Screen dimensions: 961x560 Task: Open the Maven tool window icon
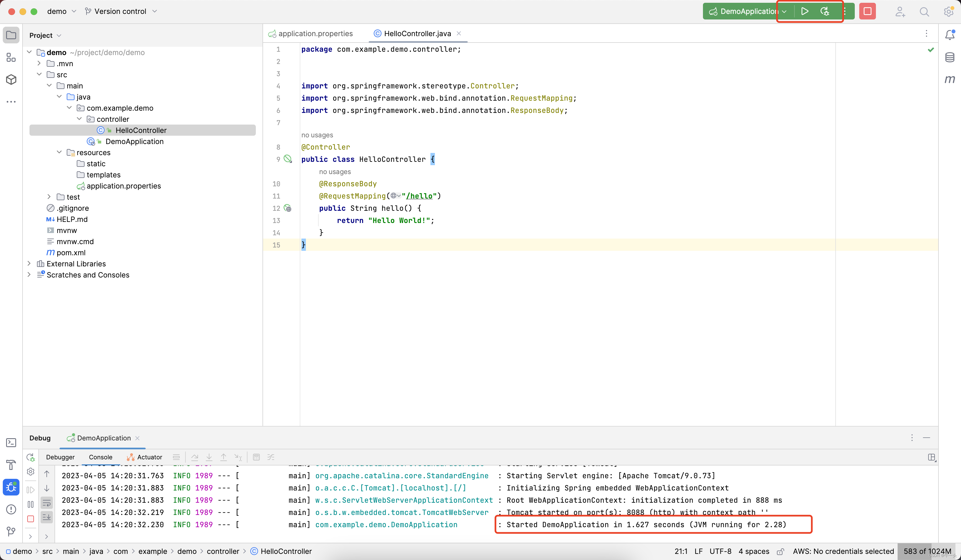click(950, 79)
